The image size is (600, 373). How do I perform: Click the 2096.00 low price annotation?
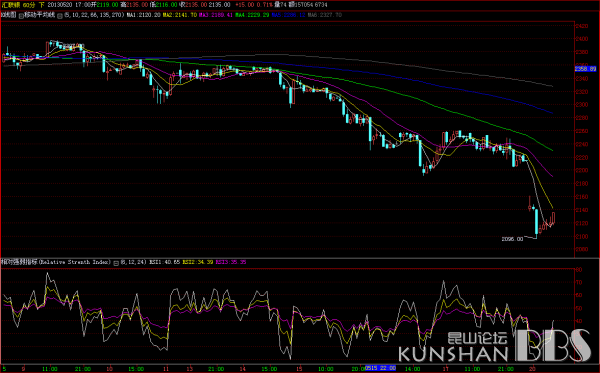click(512, 239)
